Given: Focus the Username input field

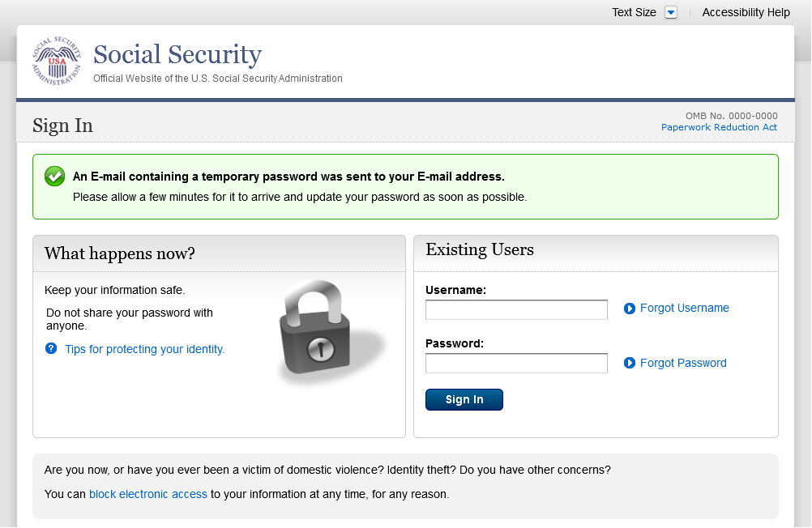Looking at the screenshot, I should 516,309.
